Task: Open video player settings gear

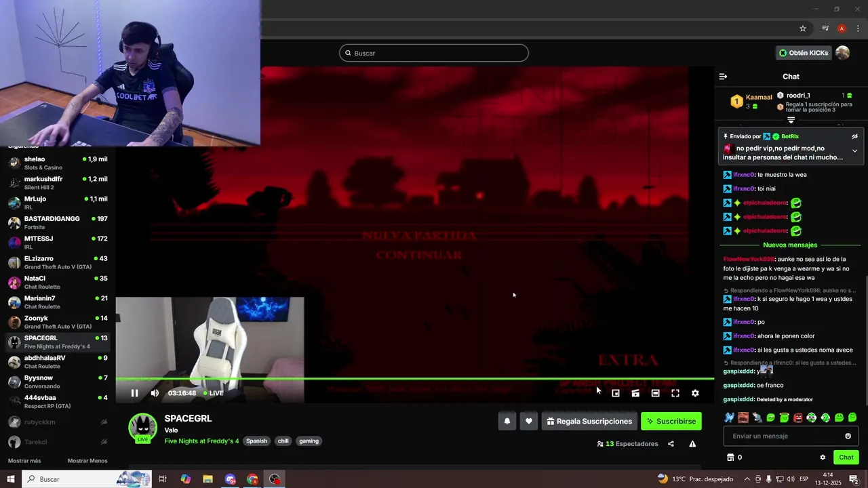Action: (x=695, y=393)
